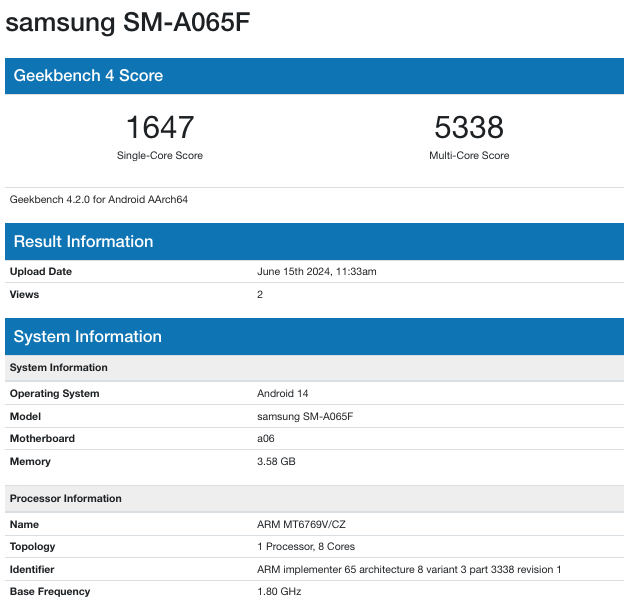
Task: Click the 1647 single-core score number
Action: point(159,128)
